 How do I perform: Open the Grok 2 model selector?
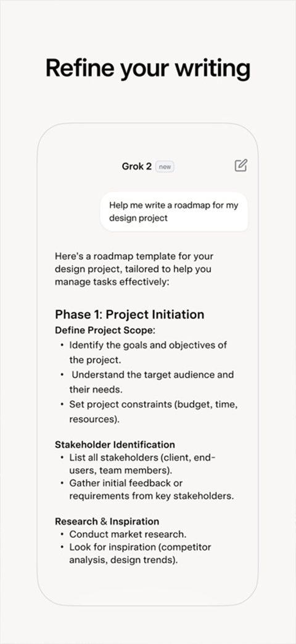(x=137, y=167)
